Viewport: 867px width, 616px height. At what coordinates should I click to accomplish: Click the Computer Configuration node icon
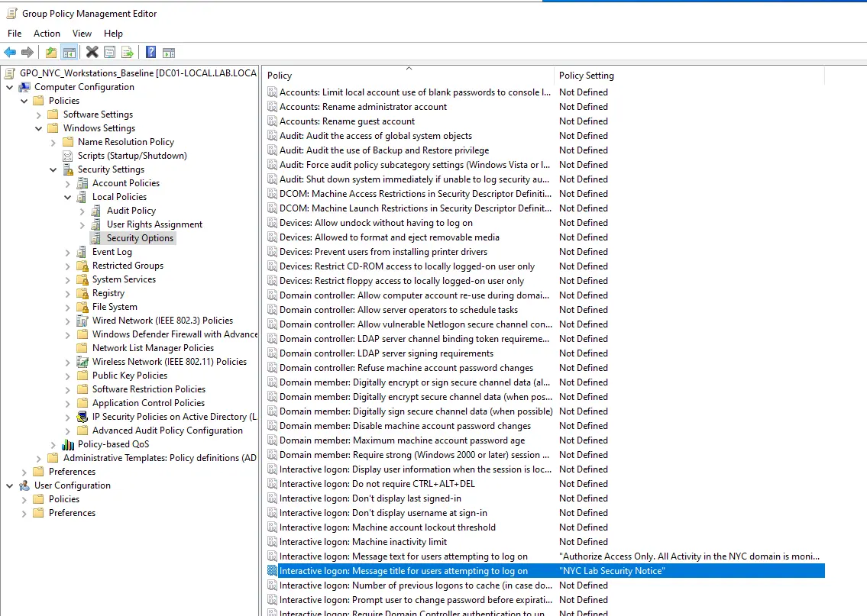[x=25, y=87]
